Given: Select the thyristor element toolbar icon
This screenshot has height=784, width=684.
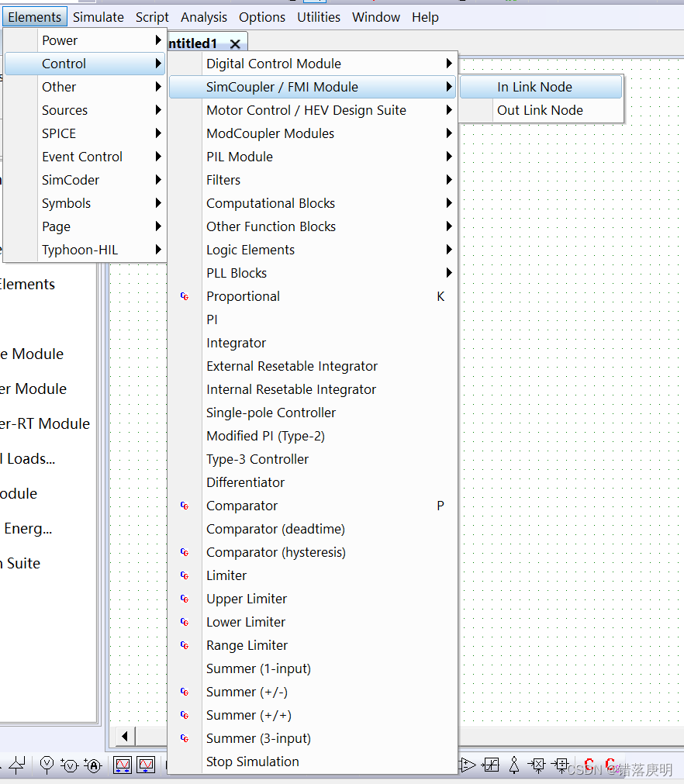Looking at the screenshot, I should pyautogui.click(x=16, y=765).
